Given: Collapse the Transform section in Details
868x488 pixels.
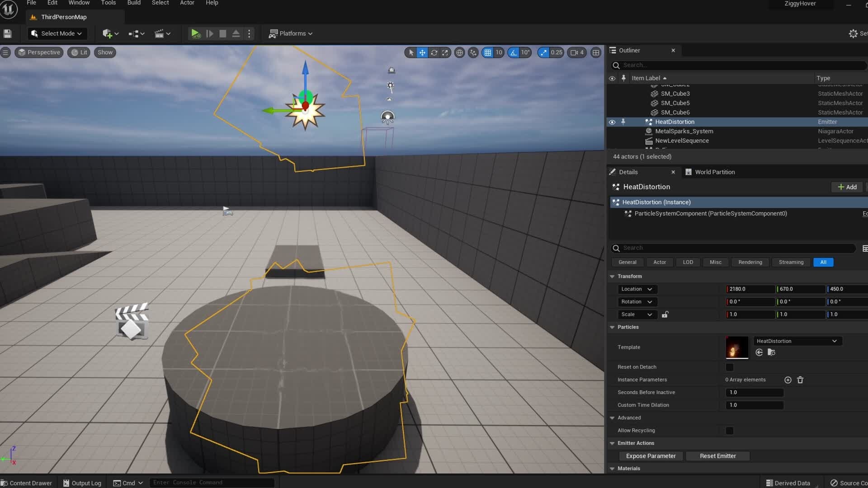Looking at the screenshot, I should tap(612, 276).
